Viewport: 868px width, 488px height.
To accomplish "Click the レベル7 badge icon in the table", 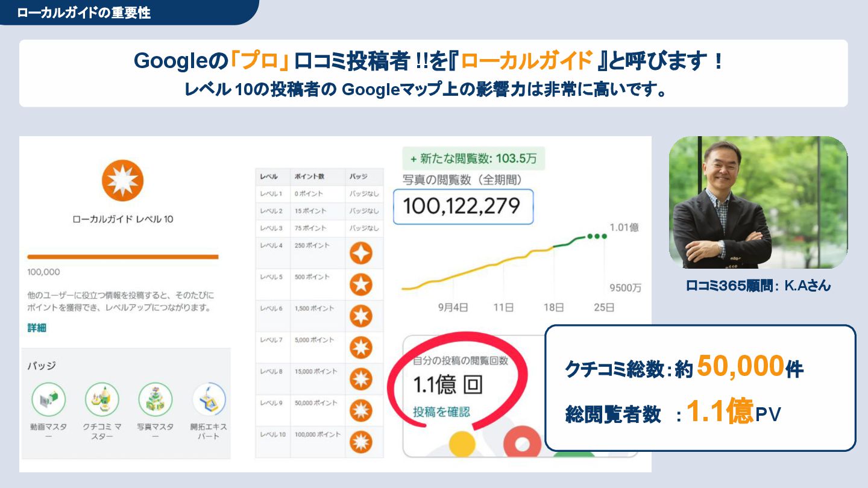I will 360,348.
